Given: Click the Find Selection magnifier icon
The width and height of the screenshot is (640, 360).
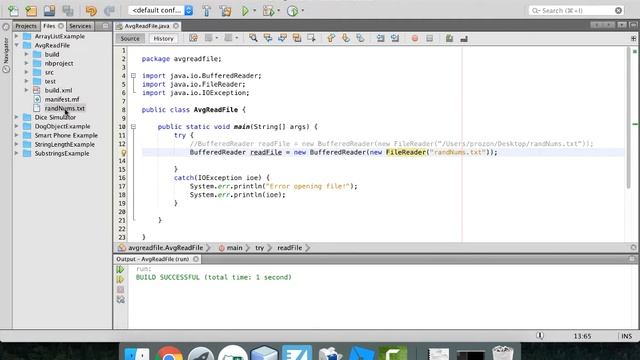Looking at the screenshot, I should pos(253,38).
